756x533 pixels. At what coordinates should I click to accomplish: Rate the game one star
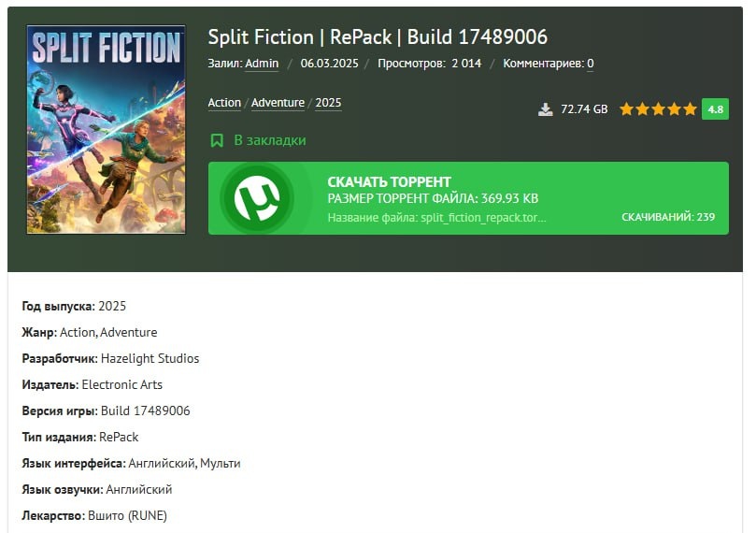point(626,109)
